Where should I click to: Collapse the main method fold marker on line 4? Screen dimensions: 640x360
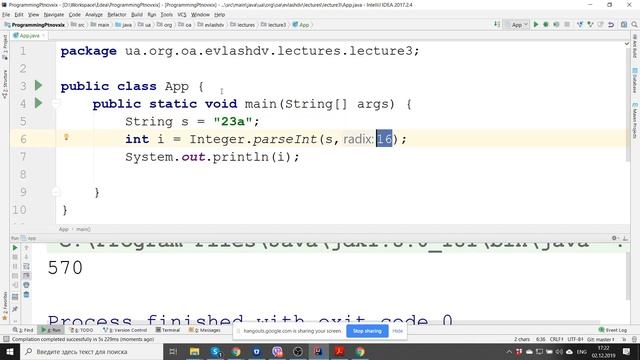click(56, 104)
